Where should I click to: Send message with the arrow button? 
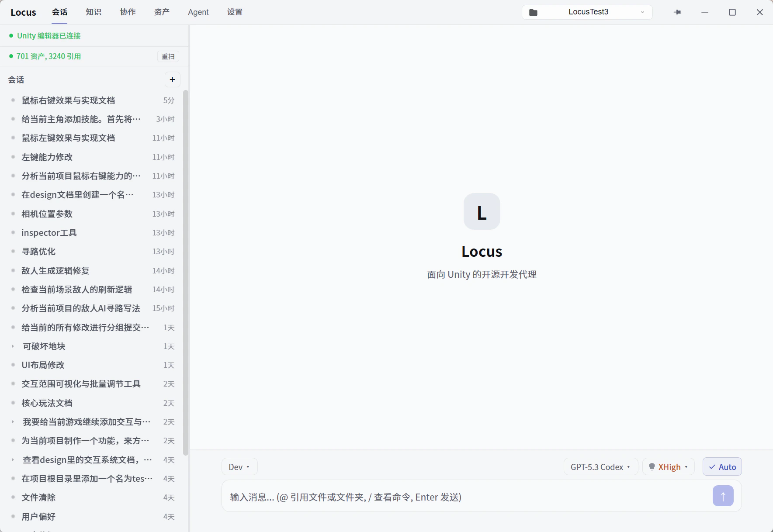[723, 496]
